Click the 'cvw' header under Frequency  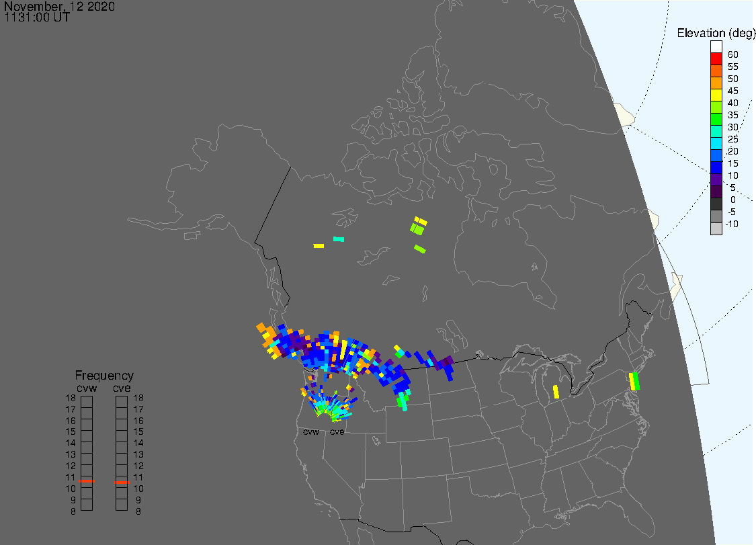point(87,388)
